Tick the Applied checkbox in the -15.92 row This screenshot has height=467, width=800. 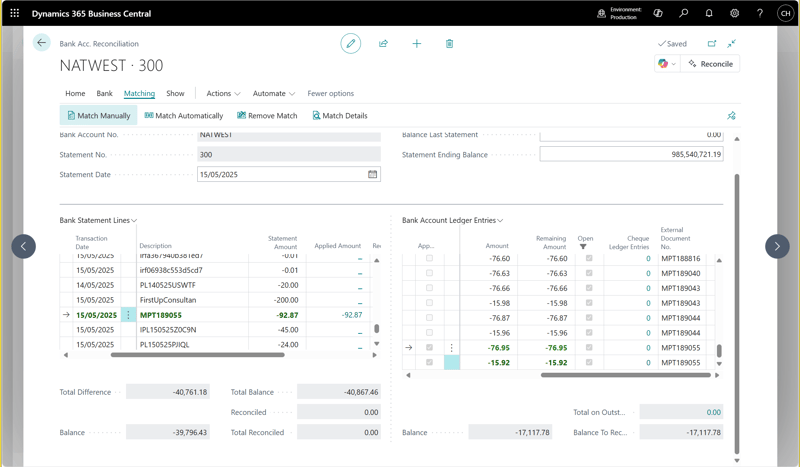pyautogui.click(x=429, y=363)
